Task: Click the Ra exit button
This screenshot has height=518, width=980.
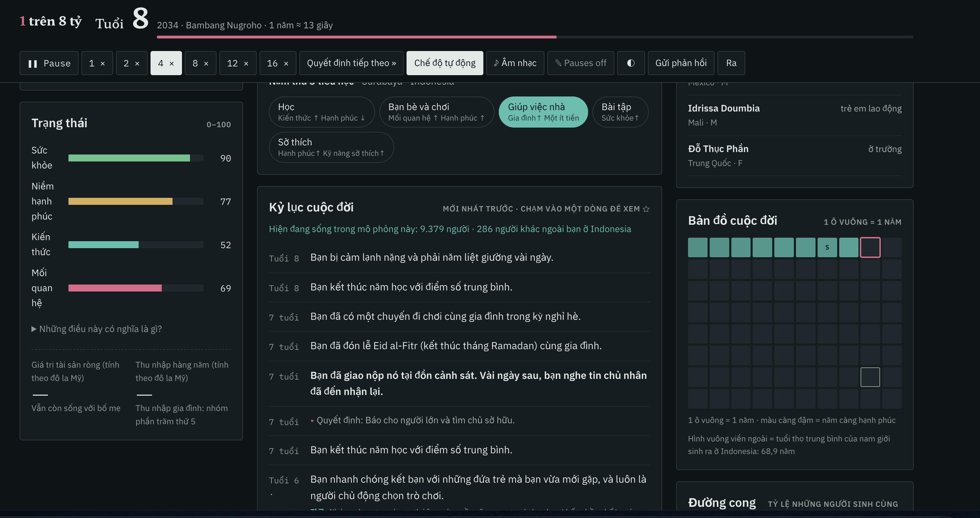Action: tap(731, 63)
